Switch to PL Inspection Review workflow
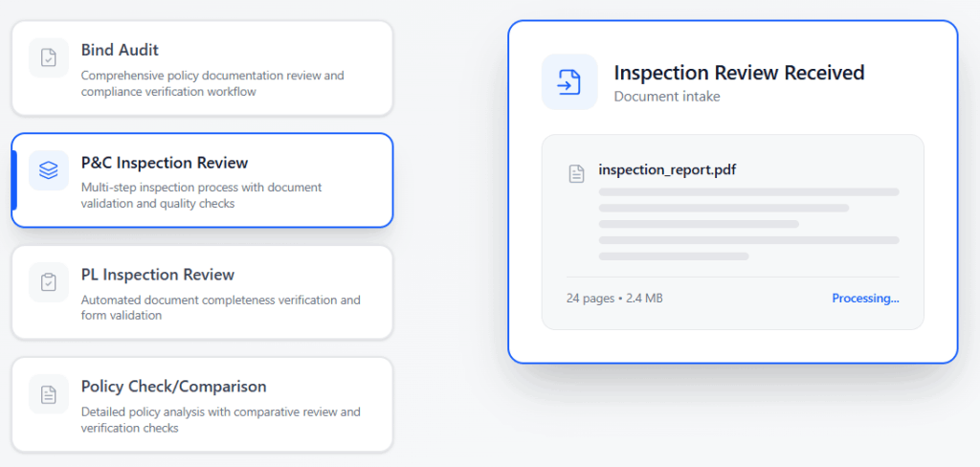 tap(157, 275)
